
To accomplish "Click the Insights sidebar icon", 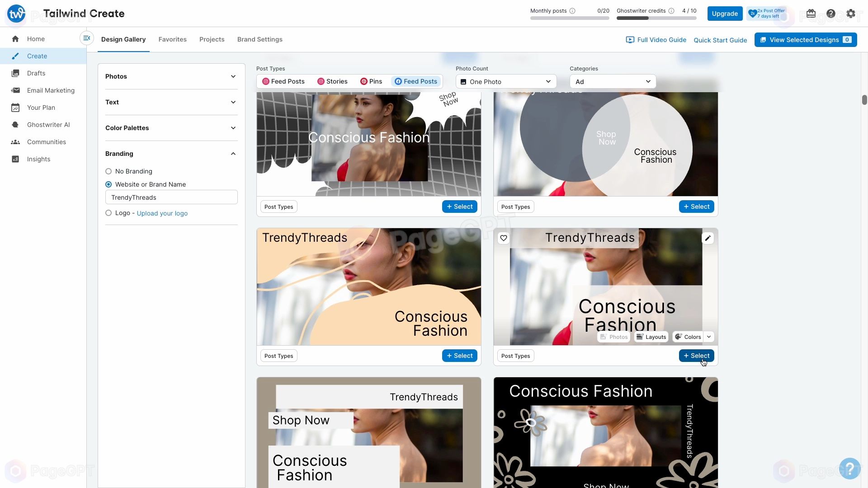I will coord(15,159).
